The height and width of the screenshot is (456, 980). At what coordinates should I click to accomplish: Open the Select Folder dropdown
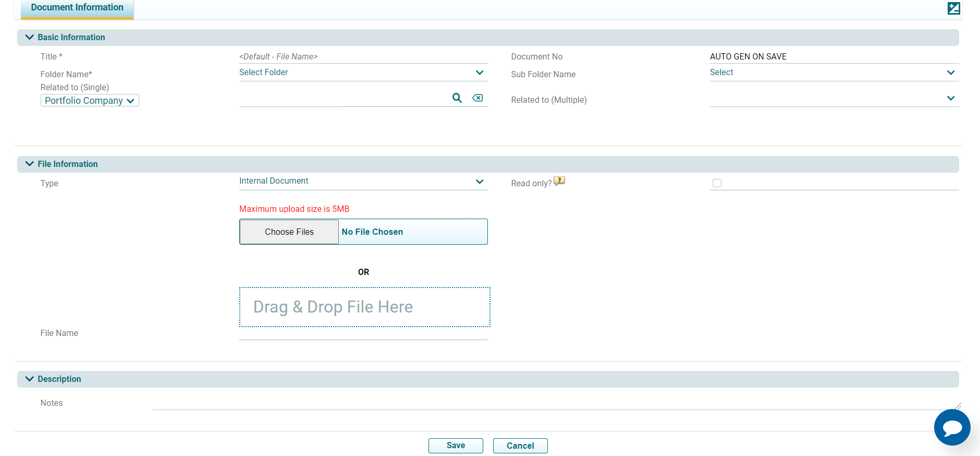tap(363, 73)
